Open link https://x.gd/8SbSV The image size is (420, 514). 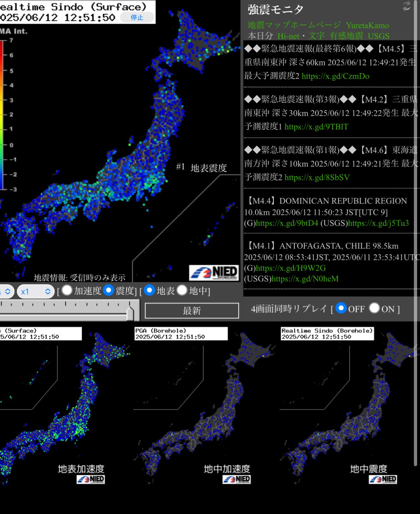317,177
